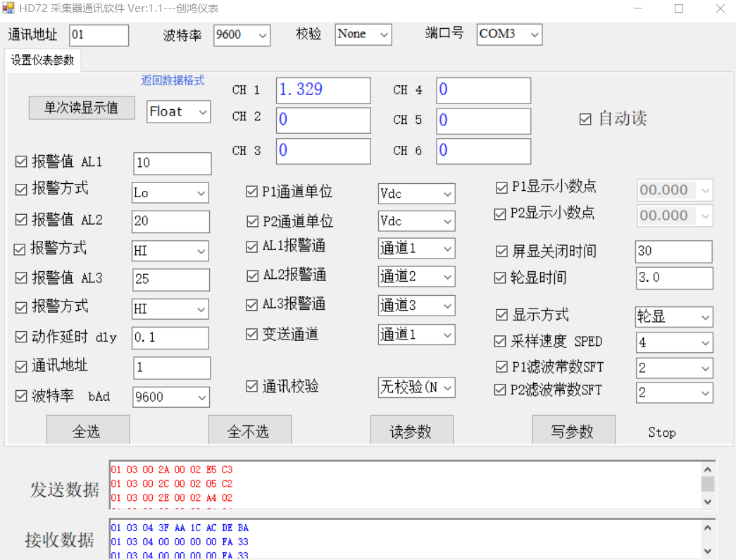
Task: Expand the 显示方式 轮显 dropdown
Action: (x=674, y=317)
